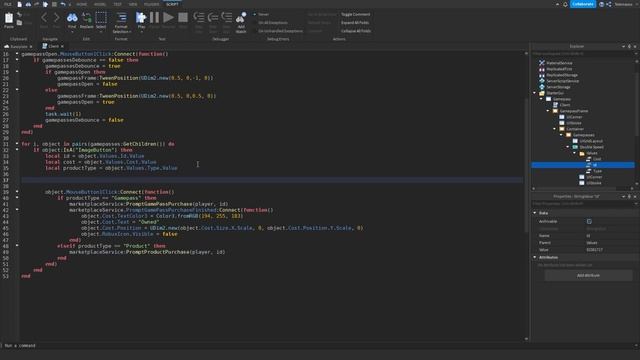Collapse the Gamepasses tree node
The width and height of the screenshot is (640, 360).
click(561, 135)
